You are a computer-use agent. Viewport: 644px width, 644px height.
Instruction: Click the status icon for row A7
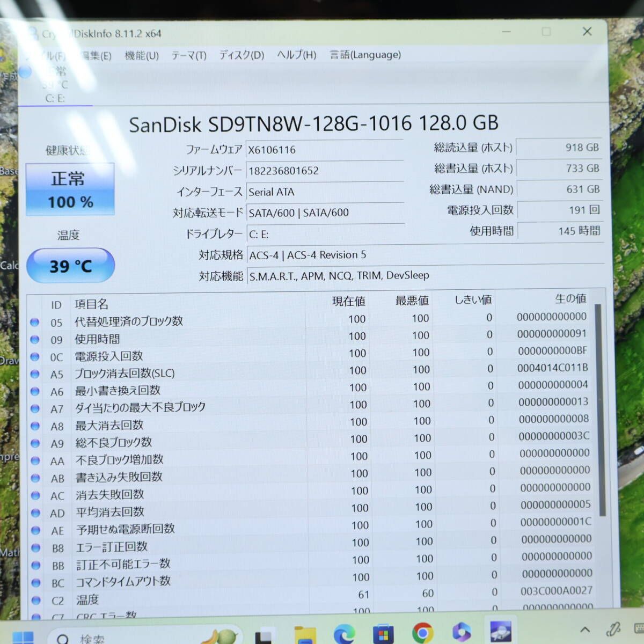[35, 408]
